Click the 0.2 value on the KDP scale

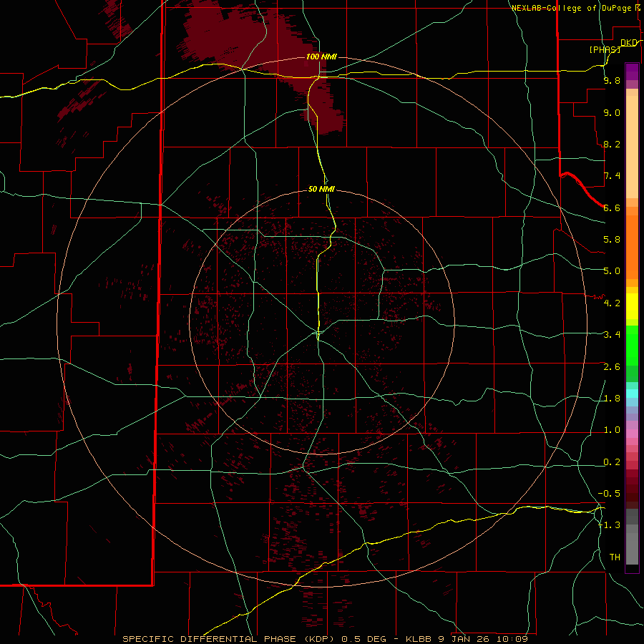[x=612, y=462]
